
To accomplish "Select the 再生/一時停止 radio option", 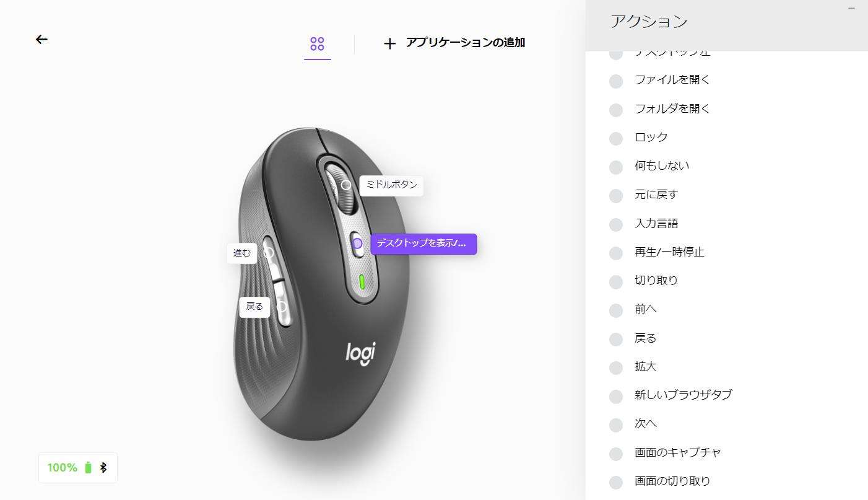I will tap(616, 253).
